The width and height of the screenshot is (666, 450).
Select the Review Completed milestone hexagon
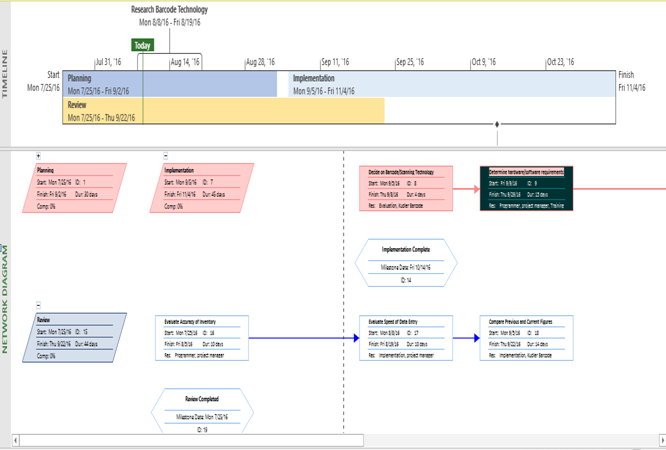202,410
